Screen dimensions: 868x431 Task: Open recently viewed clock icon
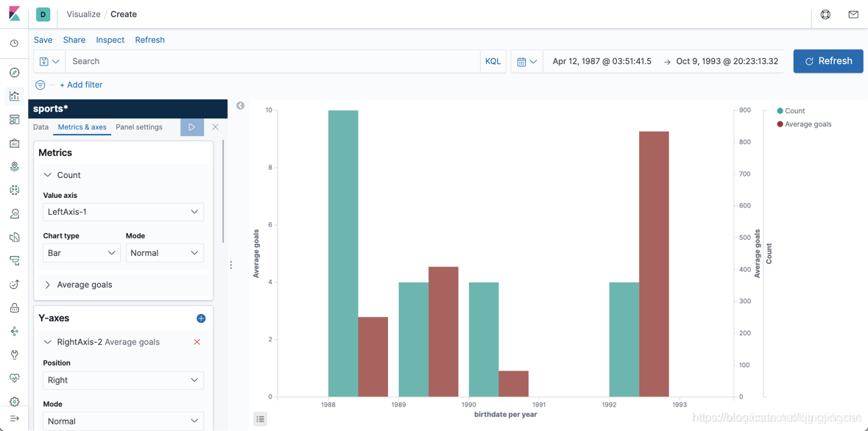click(15, 43)
